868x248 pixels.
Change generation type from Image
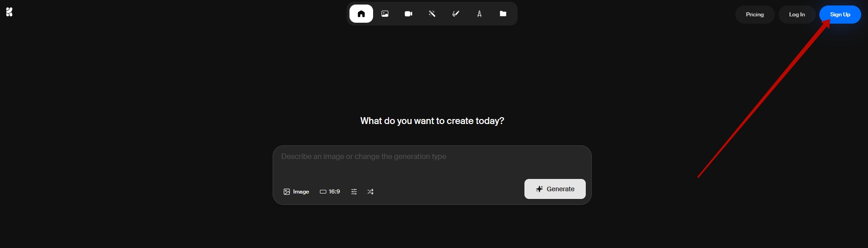pos(296,192)
